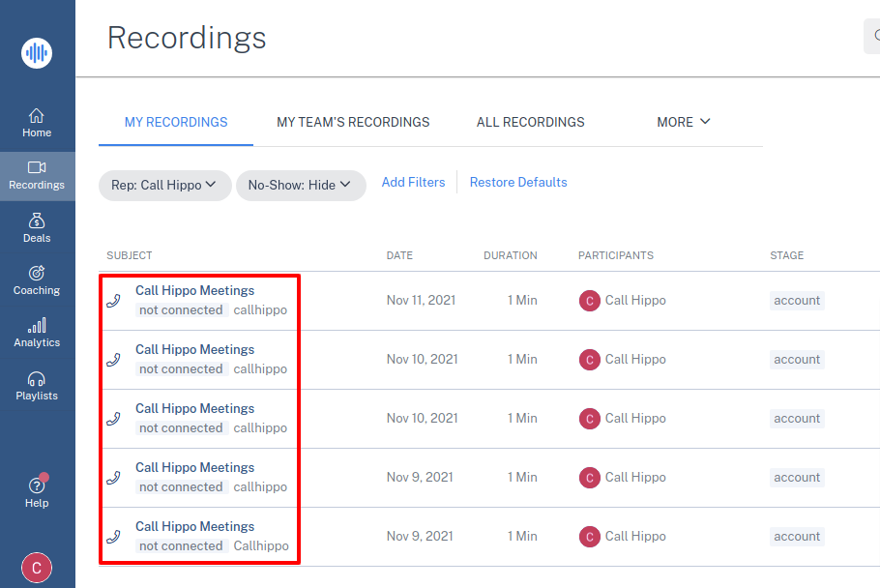Image resolution: width=880 pixels, height=588 pixels.
Task: Open Playlists in the sidebar
Action: tap(37, 386)
